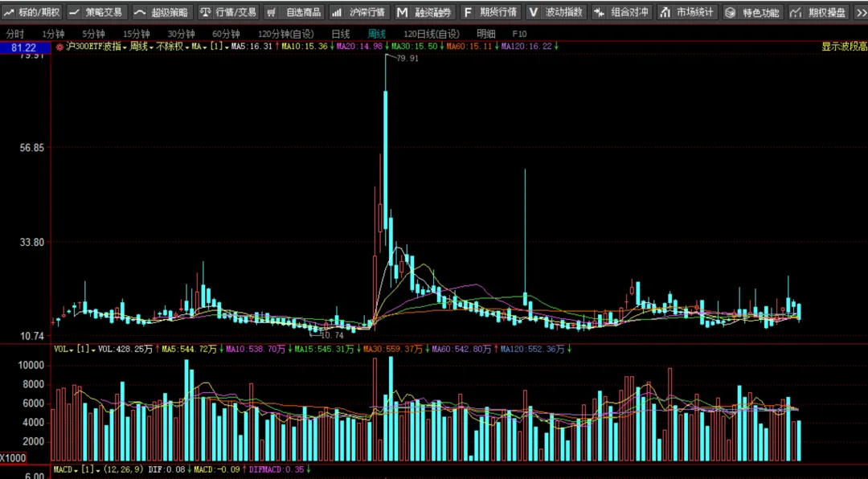The width and height of the screenshot is (868, 479).
Task: Switch to the 1分钟 tab
Action: coord(53,35)
